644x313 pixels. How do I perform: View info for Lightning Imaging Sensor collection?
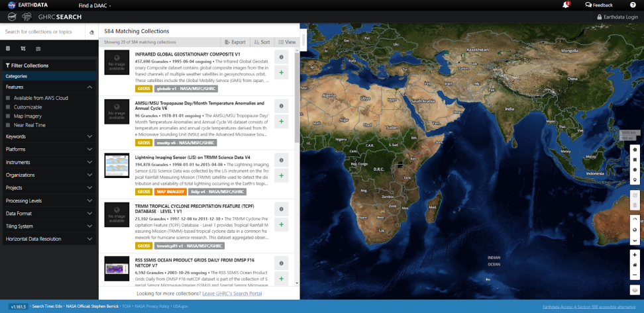[x=282, y=160]
